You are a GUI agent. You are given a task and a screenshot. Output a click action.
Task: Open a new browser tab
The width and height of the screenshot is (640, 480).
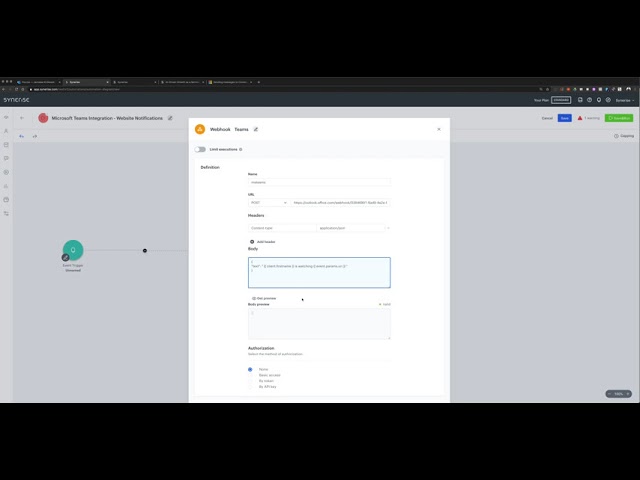[x=258, y=82]
